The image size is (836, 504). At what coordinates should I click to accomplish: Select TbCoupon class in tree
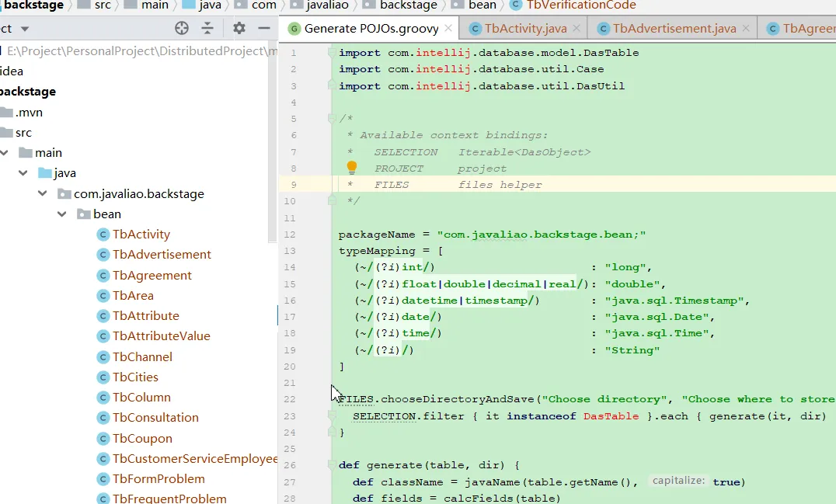142,439
